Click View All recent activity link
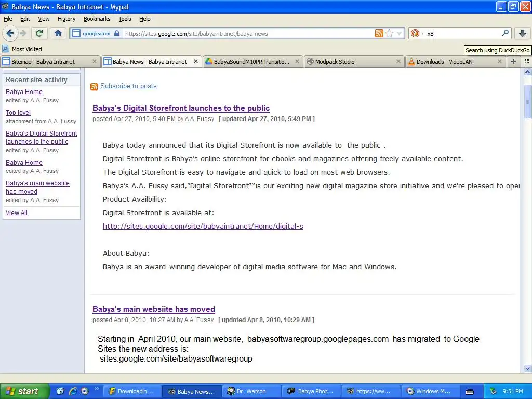This screenshot has width=532, height=399. coord(16,212)
